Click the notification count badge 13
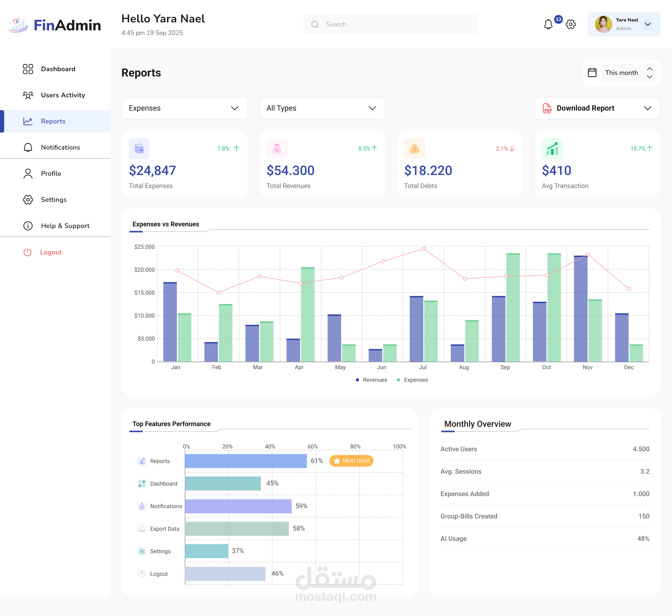This screenshot has width=672, height=616. pos(558,19)
